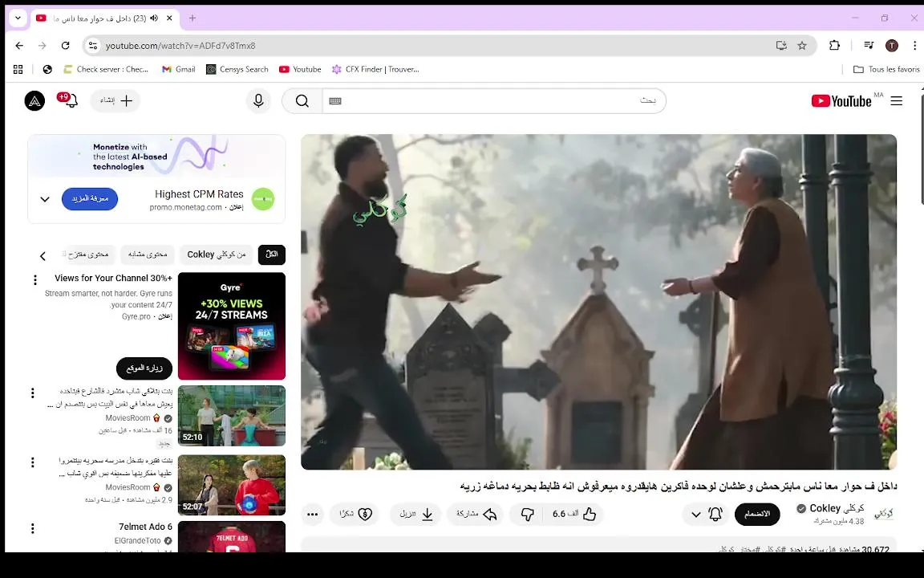Go back with browser back arrow
924x578 pixels.
coord(19,46)
